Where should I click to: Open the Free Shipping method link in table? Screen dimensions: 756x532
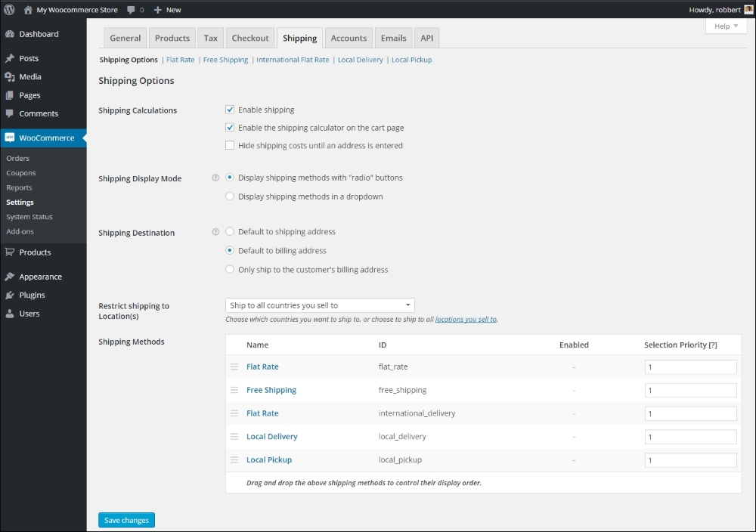click(x=271, y=390)
